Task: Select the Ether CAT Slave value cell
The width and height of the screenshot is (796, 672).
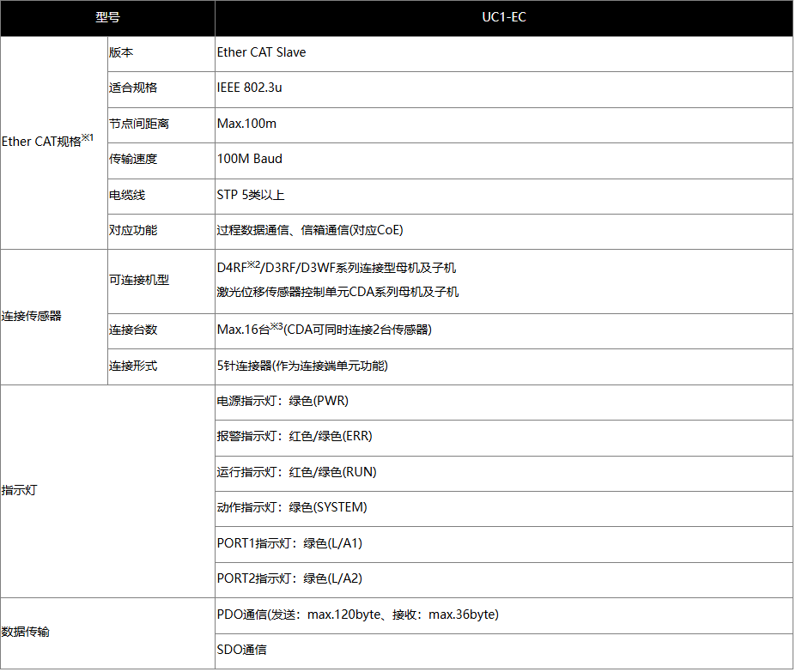Action: click(x=262, y=53)
